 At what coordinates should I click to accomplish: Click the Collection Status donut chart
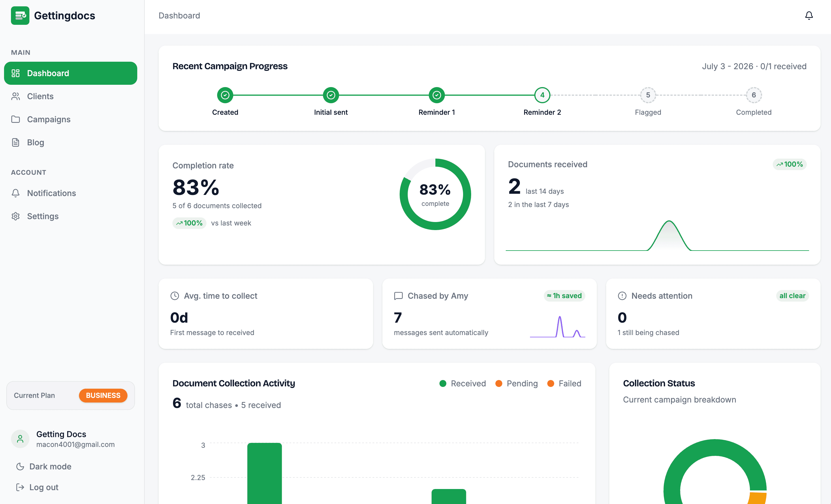(715, 472)
